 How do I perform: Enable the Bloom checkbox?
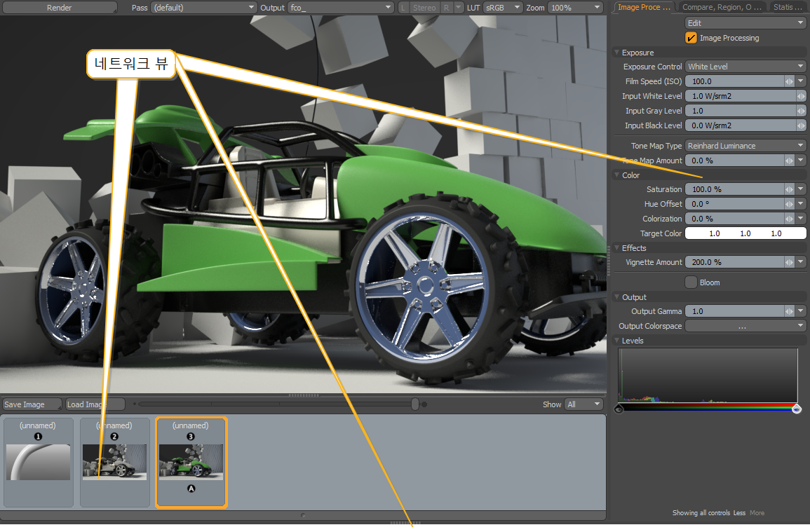691,282
